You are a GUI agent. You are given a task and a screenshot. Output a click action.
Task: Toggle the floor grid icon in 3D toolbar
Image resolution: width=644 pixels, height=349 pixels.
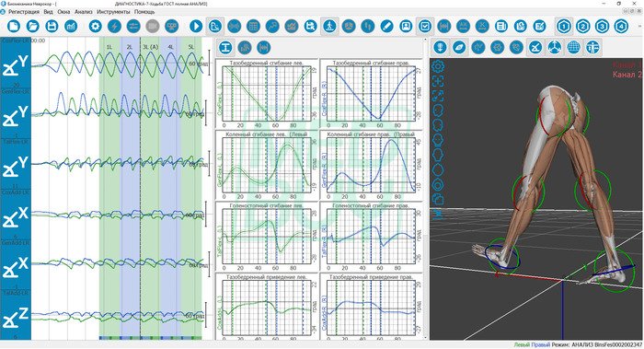click(x=573, y=48)
